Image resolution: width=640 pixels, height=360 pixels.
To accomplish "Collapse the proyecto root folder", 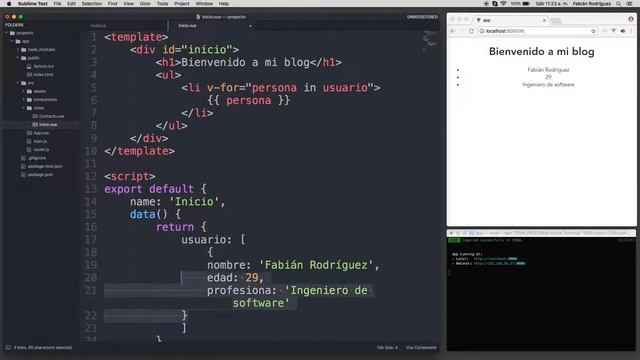I will pos(7,33).
